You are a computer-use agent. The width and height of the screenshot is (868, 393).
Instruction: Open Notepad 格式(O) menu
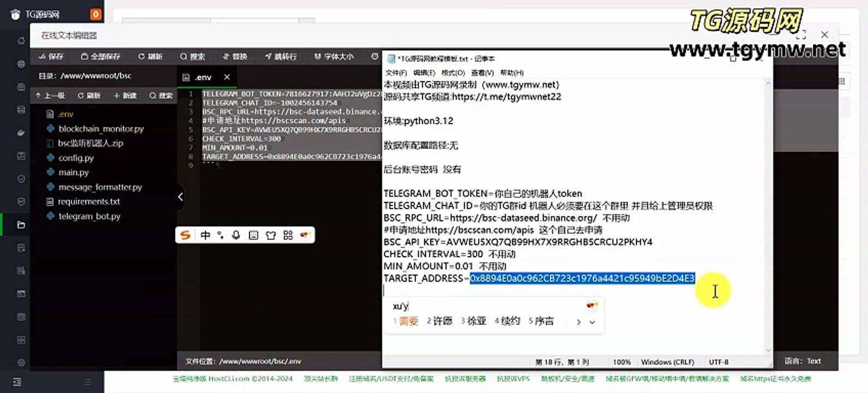[453, 73]
